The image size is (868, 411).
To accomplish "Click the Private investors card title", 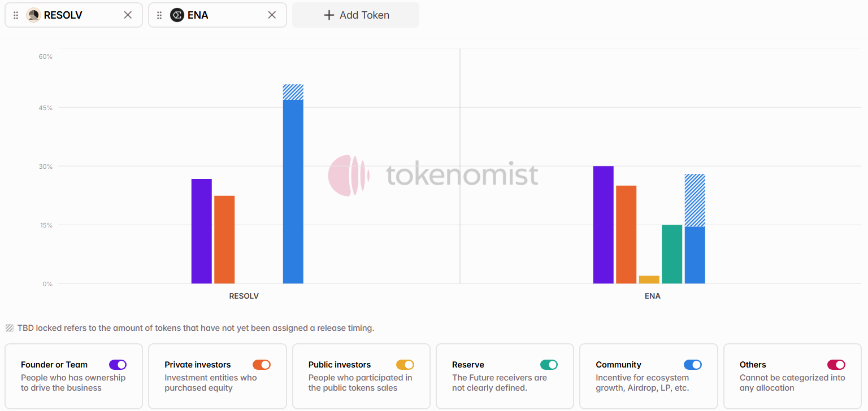I will point(198,365).
